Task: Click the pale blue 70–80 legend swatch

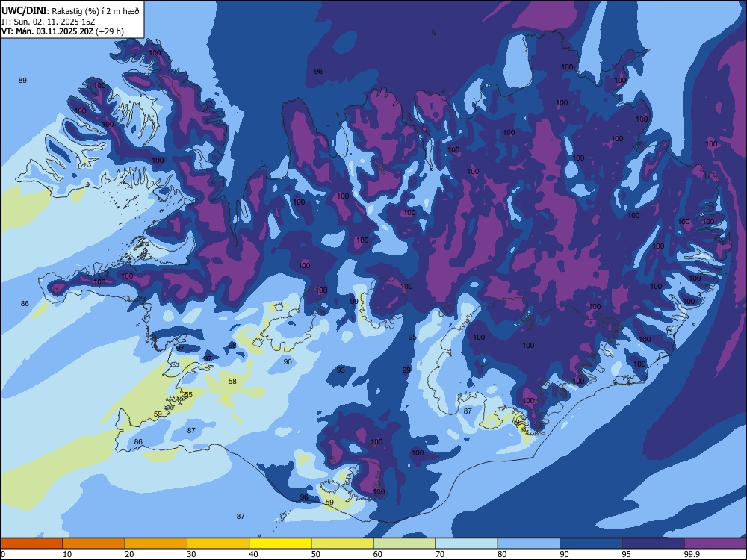Action: coord(466,544)
